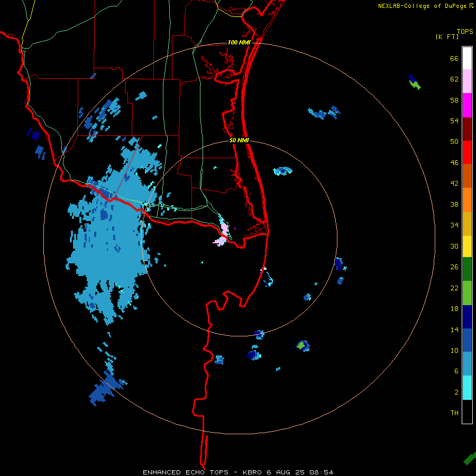The height and width of the screenshot is (476, 476).
Task: Click the 50 NMI range ring label
Action: pos(239,140)
